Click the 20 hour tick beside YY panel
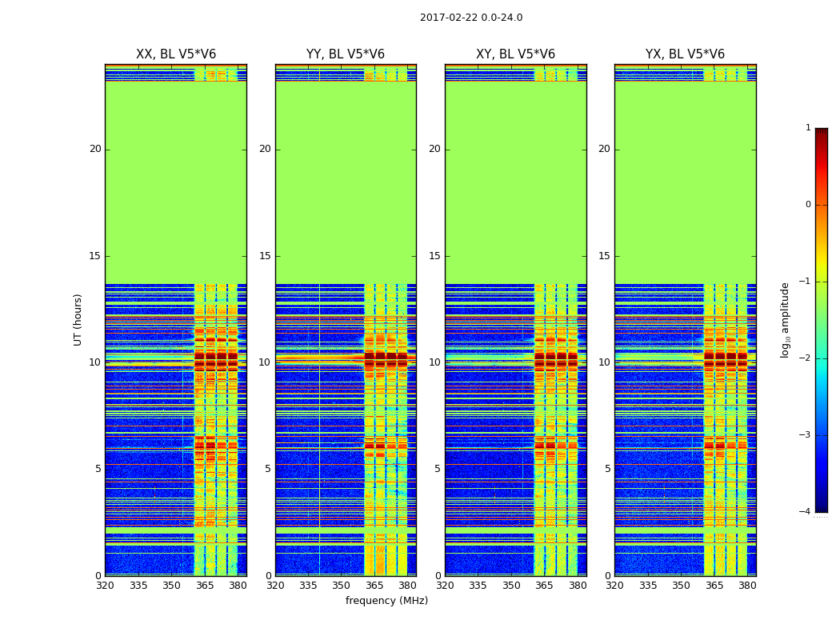 coord(264,149)
